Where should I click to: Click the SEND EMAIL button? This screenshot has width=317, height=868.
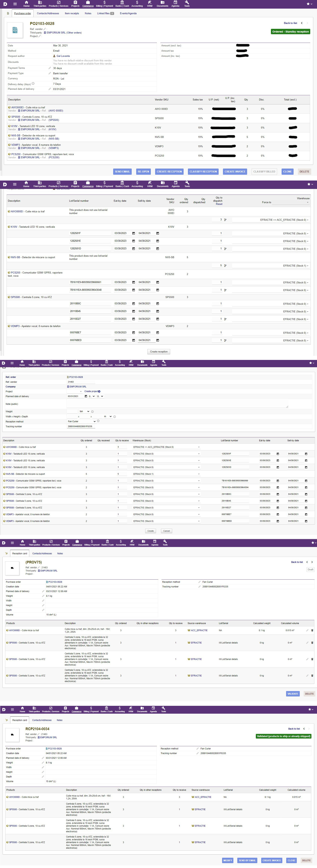coord(122,172)
